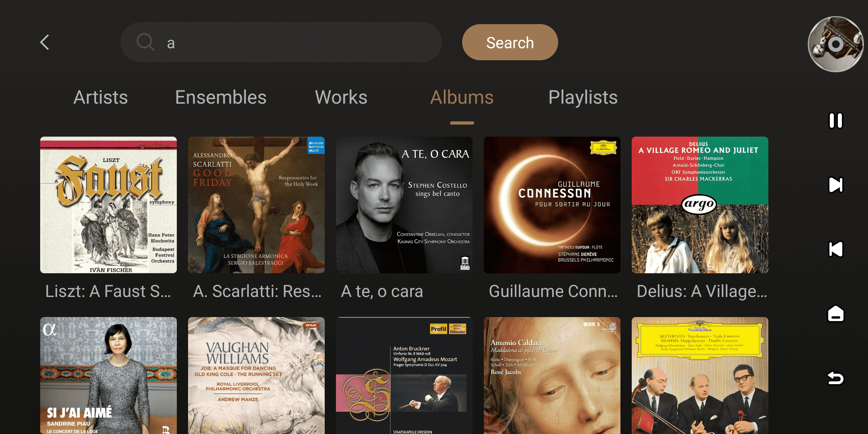This screenshot has width=868, height=434.
Task: Tap the return arrow icon
Action: tap(835, 378)
